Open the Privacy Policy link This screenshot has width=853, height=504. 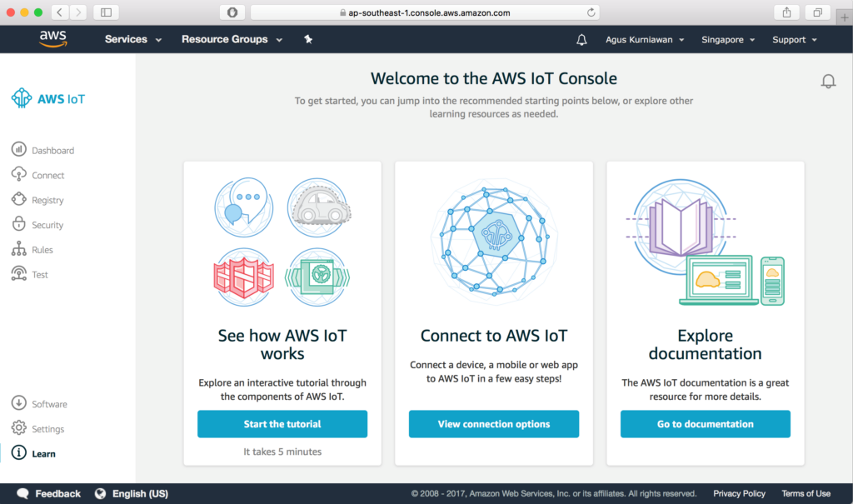739,493
